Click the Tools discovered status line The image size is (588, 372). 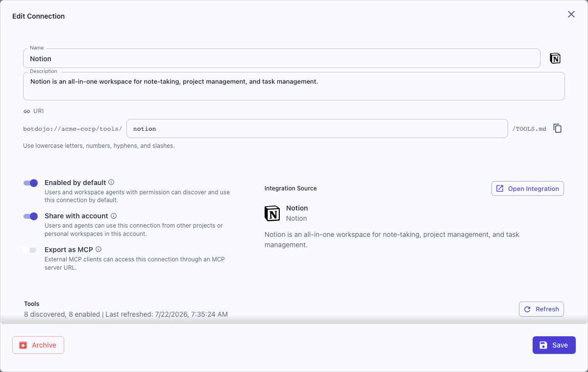click(x=126, y=314)
